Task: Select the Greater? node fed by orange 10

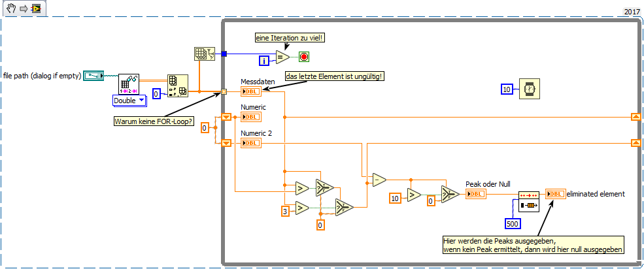Action: point(415,195)
